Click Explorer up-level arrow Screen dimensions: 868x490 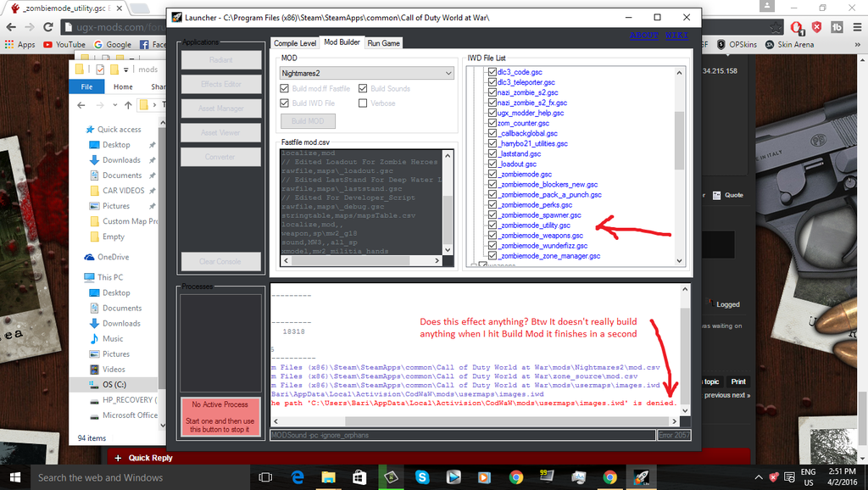128,104
